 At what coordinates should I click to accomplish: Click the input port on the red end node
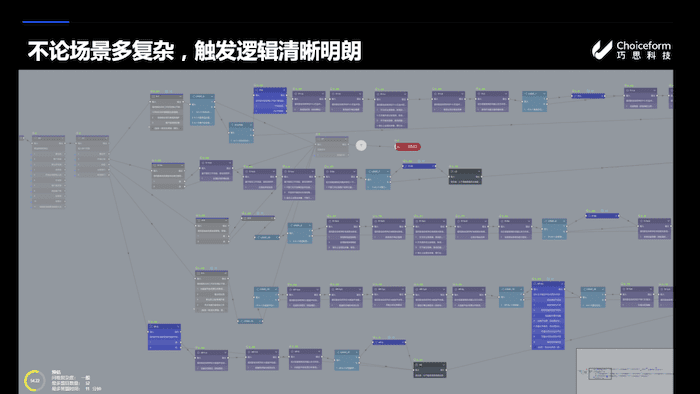396,147
